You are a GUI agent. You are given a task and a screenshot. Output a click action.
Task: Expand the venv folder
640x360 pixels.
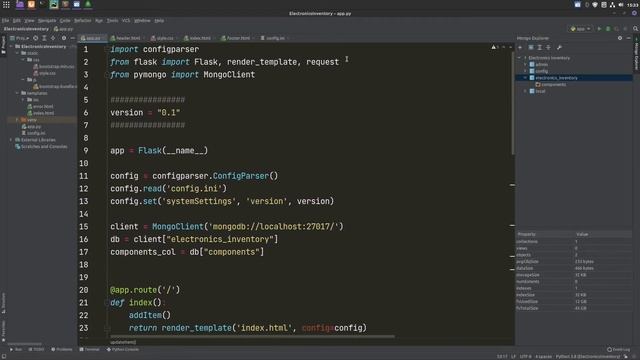[17, 120]
